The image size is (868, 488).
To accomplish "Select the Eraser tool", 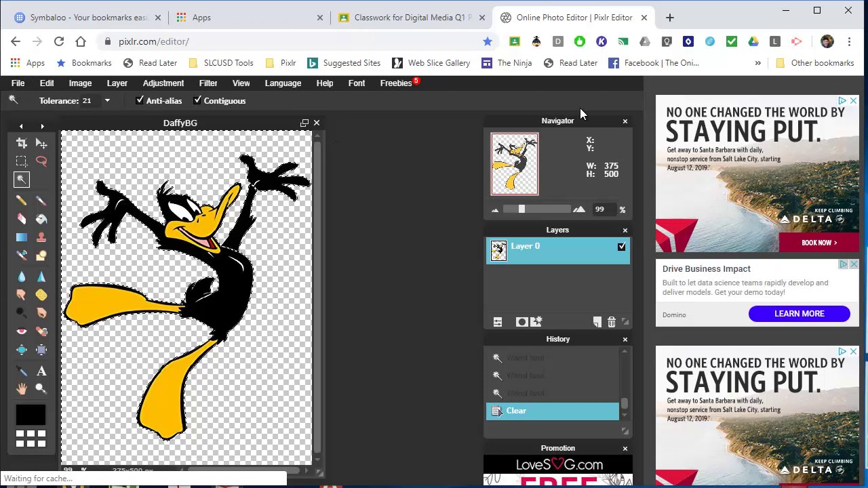I will (x=22, y=219).
